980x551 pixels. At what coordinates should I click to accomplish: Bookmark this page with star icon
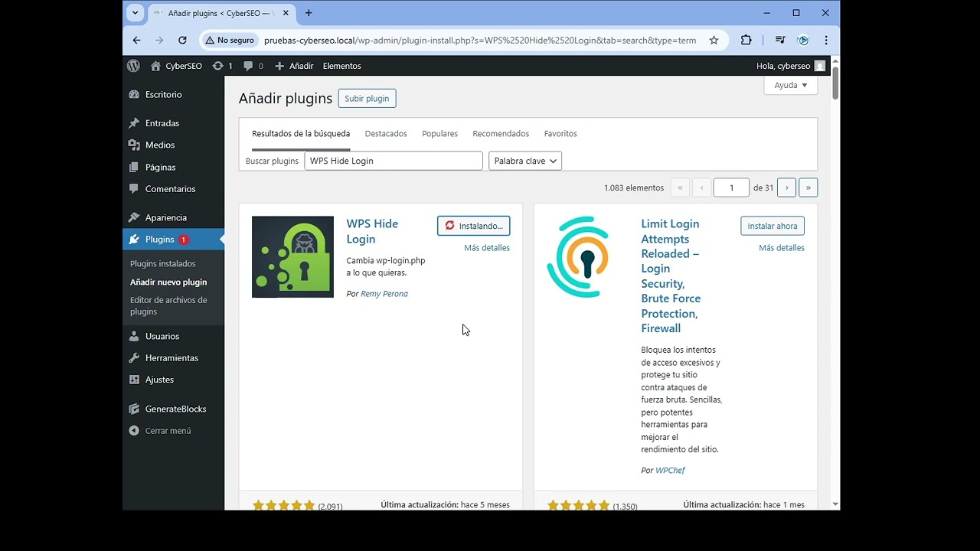[x=714, y=41]
